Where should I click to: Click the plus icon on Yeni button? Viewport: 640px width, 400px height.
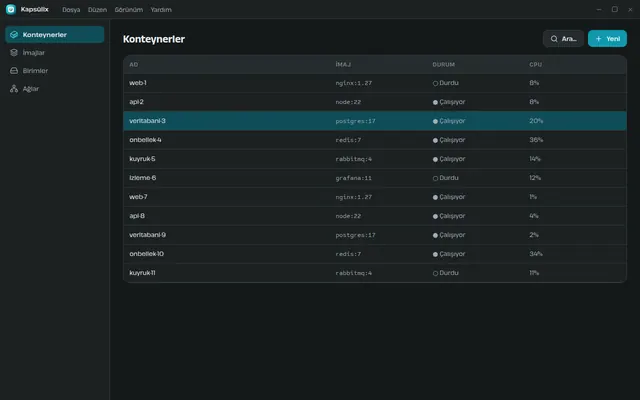(x=598, y=39)
